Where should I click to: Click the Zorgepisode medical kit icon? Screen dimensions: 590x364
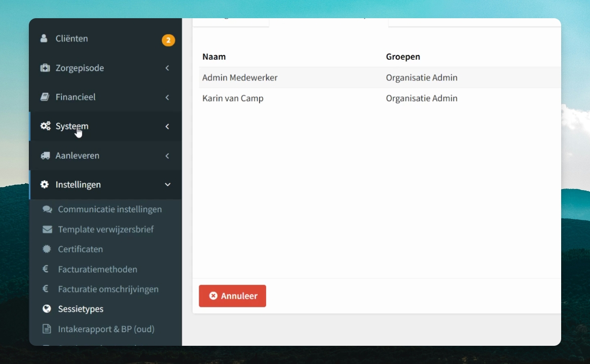coord(45,68)
